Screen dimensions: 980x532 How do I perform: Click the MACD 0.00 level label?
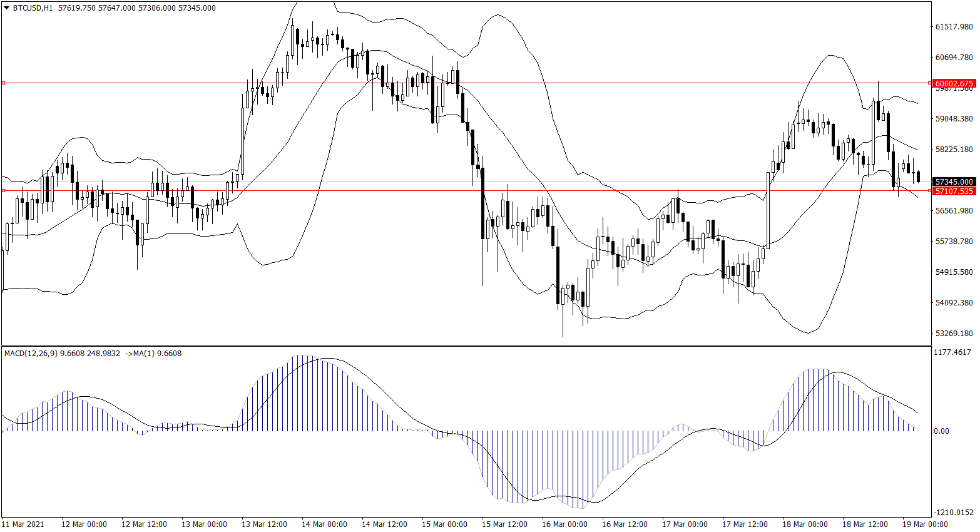tap(941, 431)
